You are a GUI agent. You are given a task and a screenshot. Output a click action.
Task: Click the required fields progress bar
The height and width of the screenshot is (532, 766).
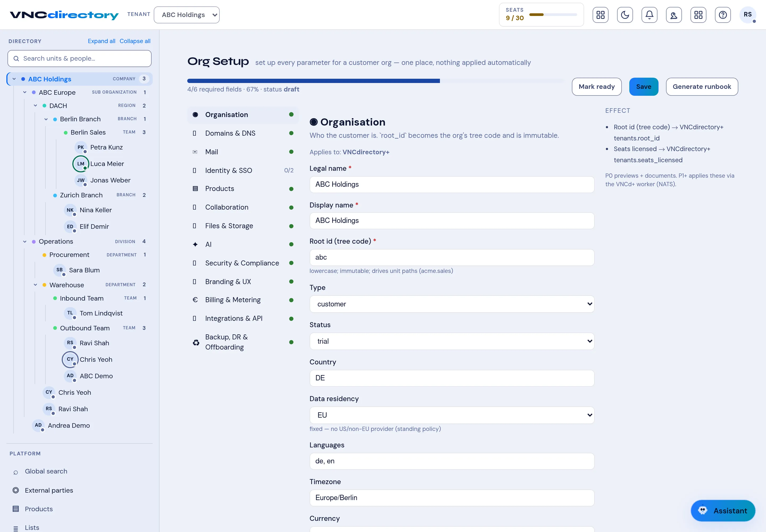pos(376,81)
